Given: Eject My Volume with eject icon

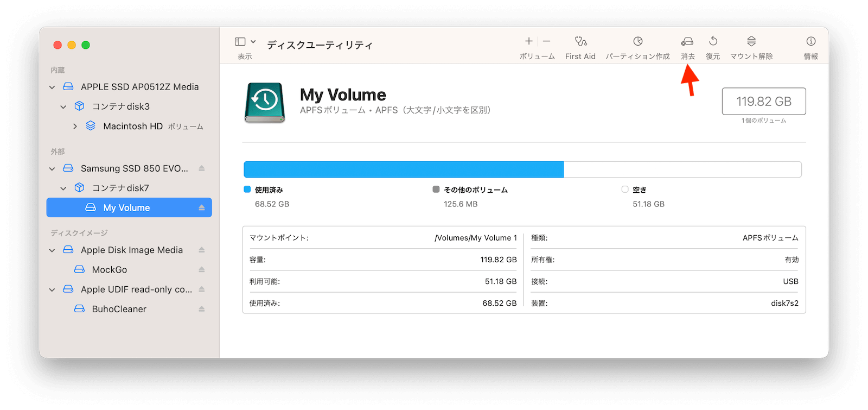Looking at the screenshot, I should (x=202, y=208).
